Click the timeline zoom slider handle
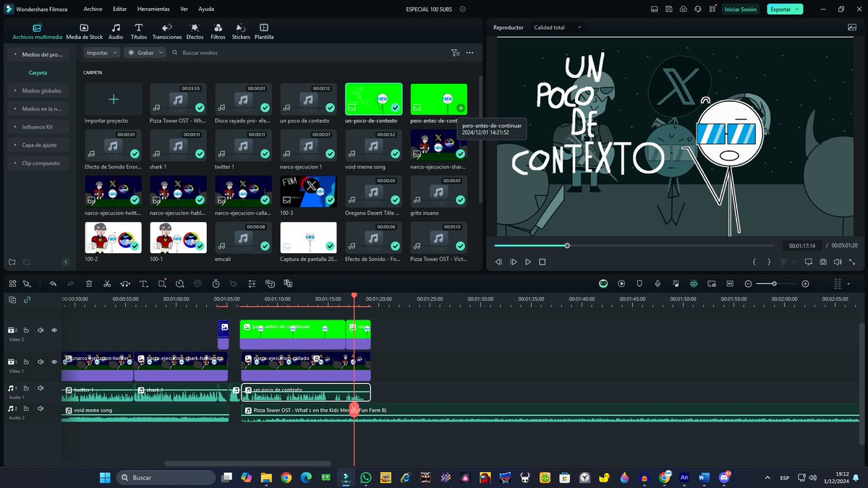The width and height of the screenshot is (868, 488). (774, 283)
